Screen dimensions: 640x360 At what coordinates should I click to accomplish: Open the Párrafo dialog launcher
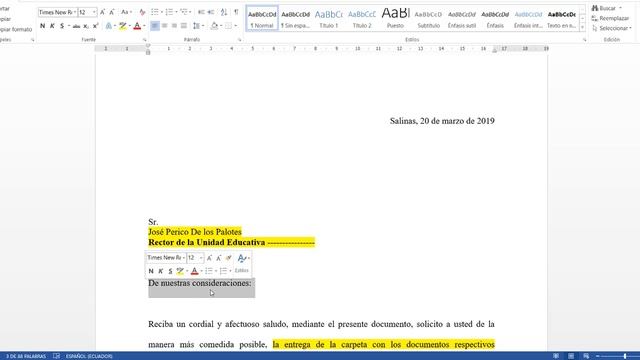[240, 40]
